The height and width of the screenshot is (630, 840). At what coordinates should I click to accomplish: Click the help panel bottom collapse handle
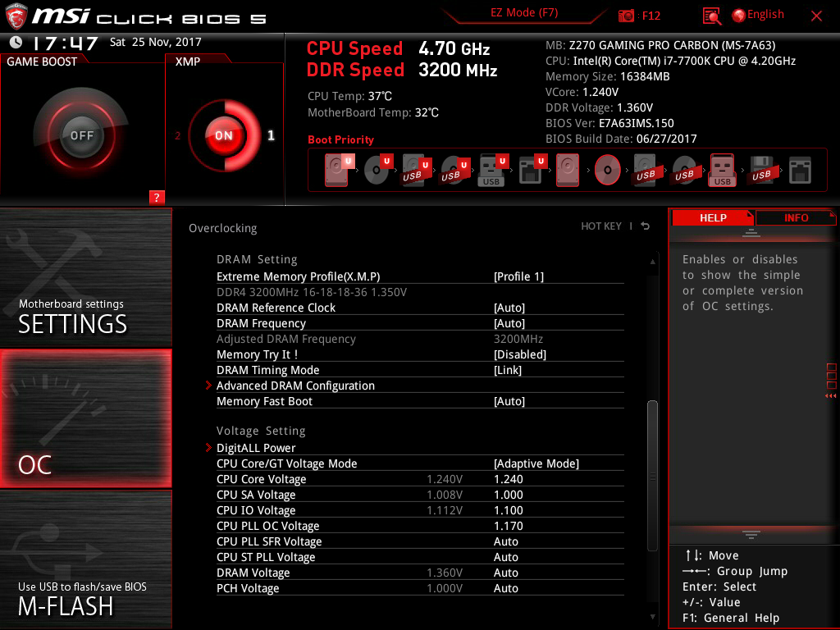tap(751, 534)
